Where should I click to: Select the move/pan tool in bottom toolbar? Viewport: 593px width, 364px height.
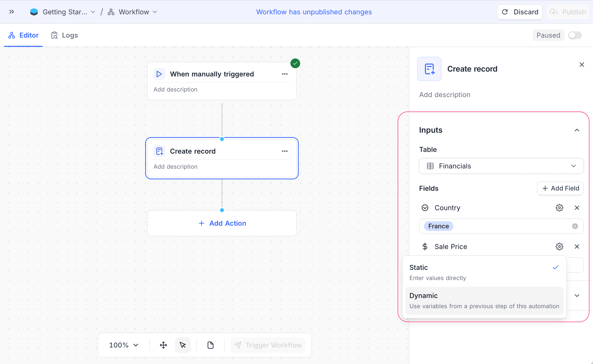(x=163, y=345)
